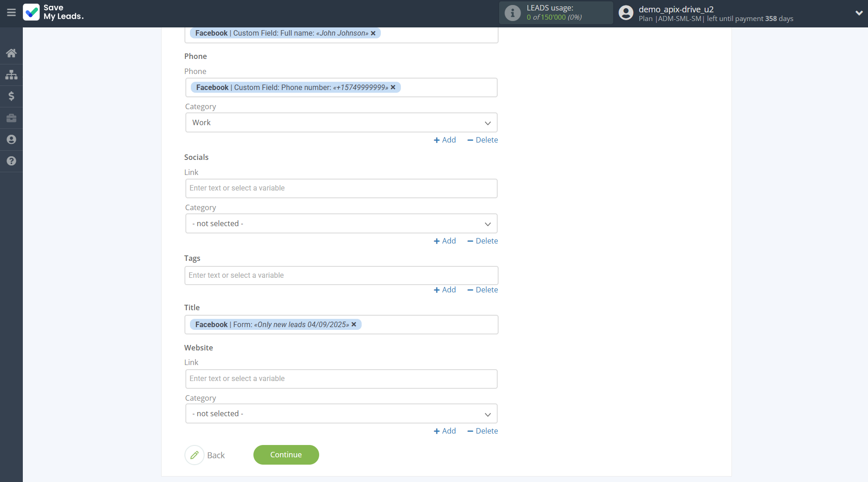Click the Back button with pencil icon
Viewport: 868px width, 482px height.
[x=205, y=455]
